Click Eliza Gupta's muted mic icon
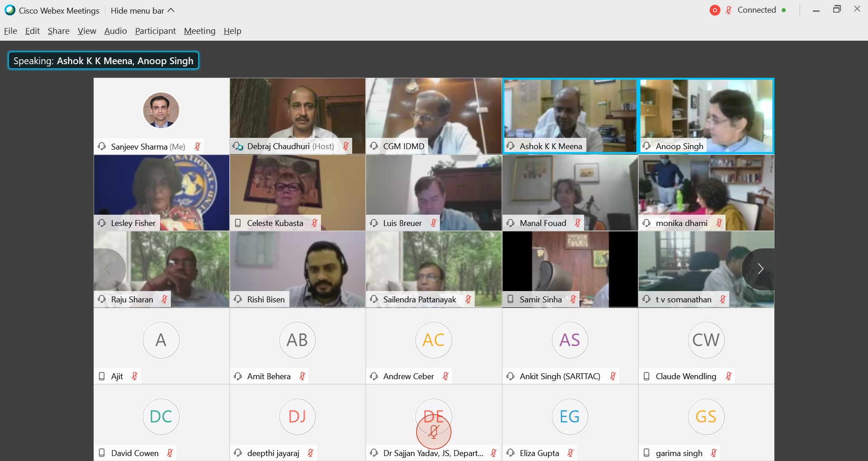Screen dimensions: 868x461 [571, 453]
